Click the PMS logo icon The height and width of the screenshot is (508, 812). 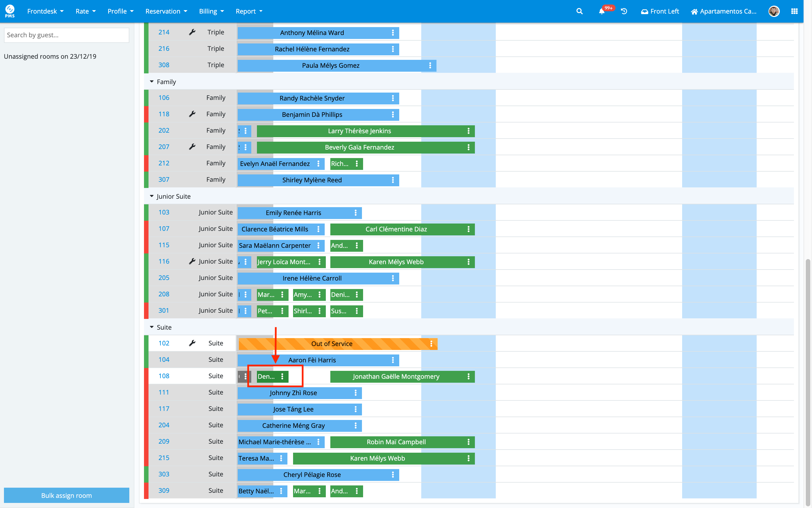click(10, 11)
